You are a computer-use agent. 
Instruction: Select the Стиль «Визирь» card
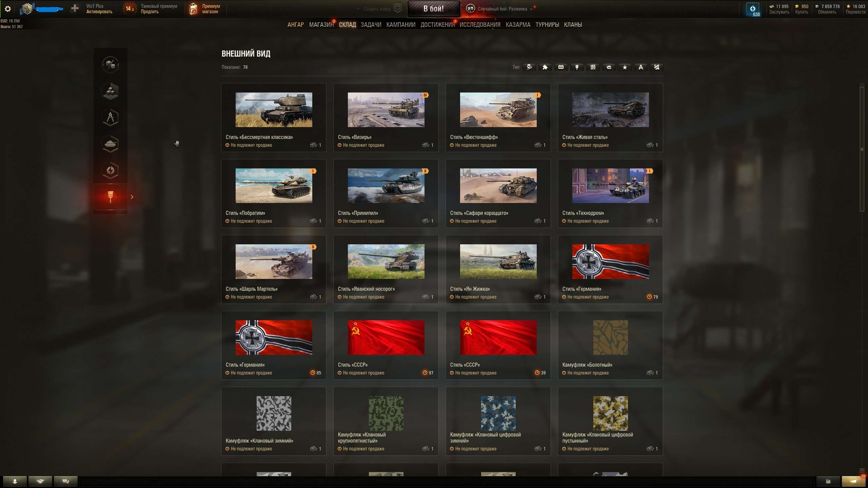point(386,118)
